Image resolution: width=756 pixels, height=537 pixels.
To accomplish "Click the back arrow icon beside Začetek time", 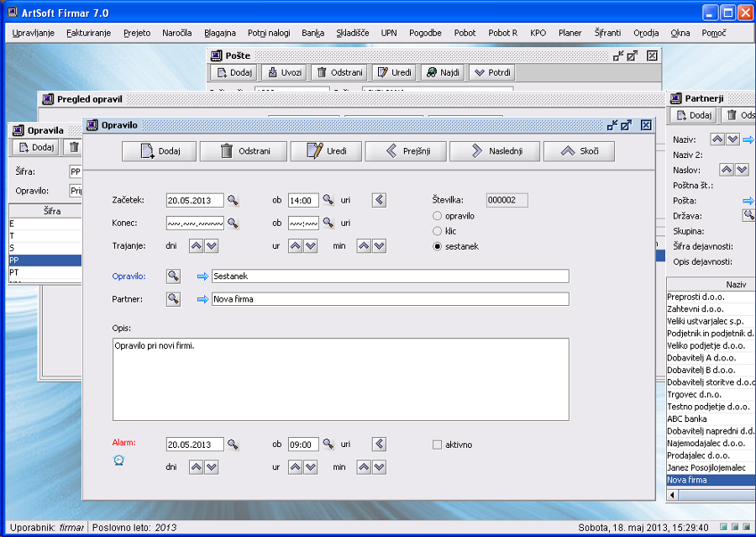I will coord(379,200).
